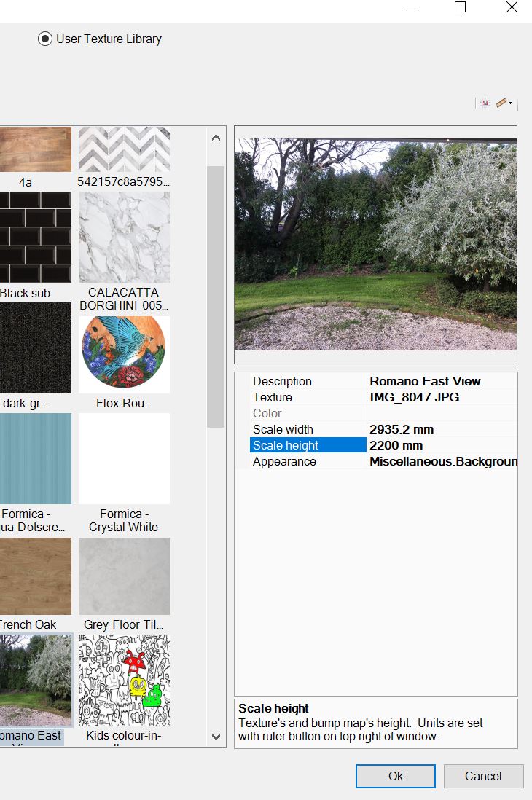Select the Scale height property row label
Image resolution: width=532 pixels, height=800 pixels.
tap(308, 445)
